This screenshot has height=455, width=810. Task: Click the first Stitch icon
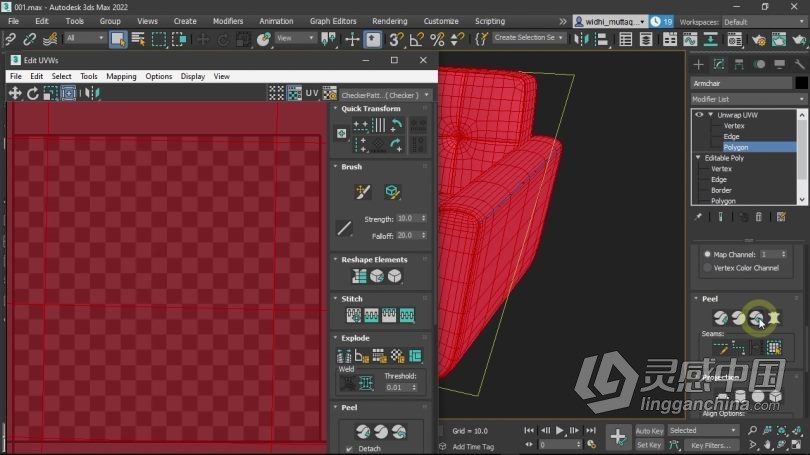point(353,315)
